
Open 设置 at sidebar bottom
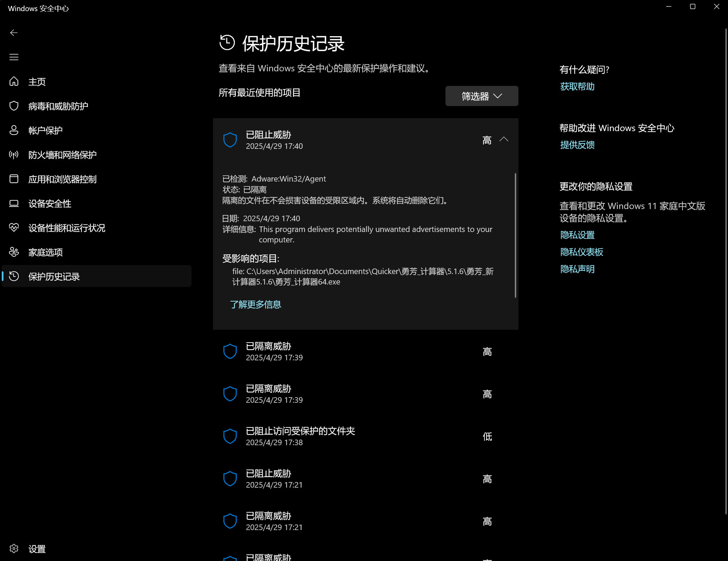[x=97, y=549]
